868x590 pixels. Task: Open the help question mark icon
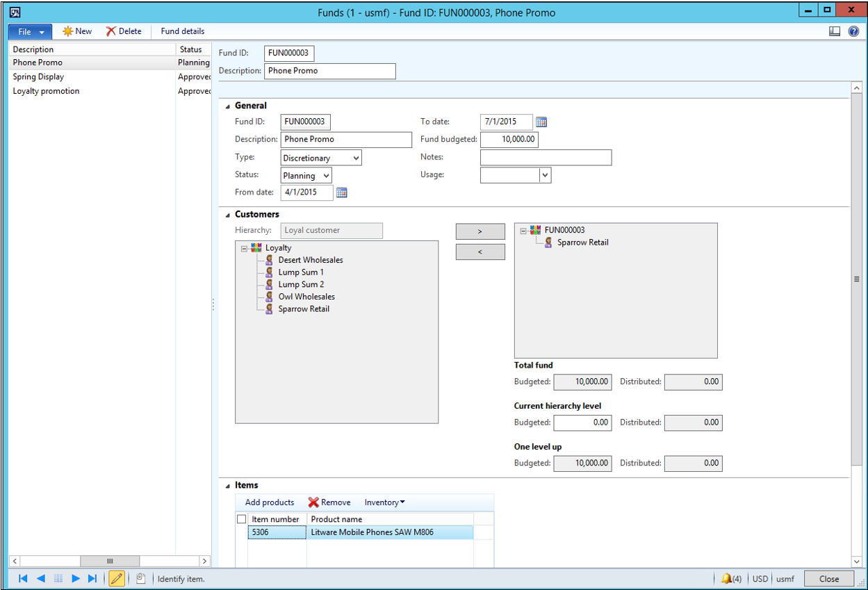853,31
